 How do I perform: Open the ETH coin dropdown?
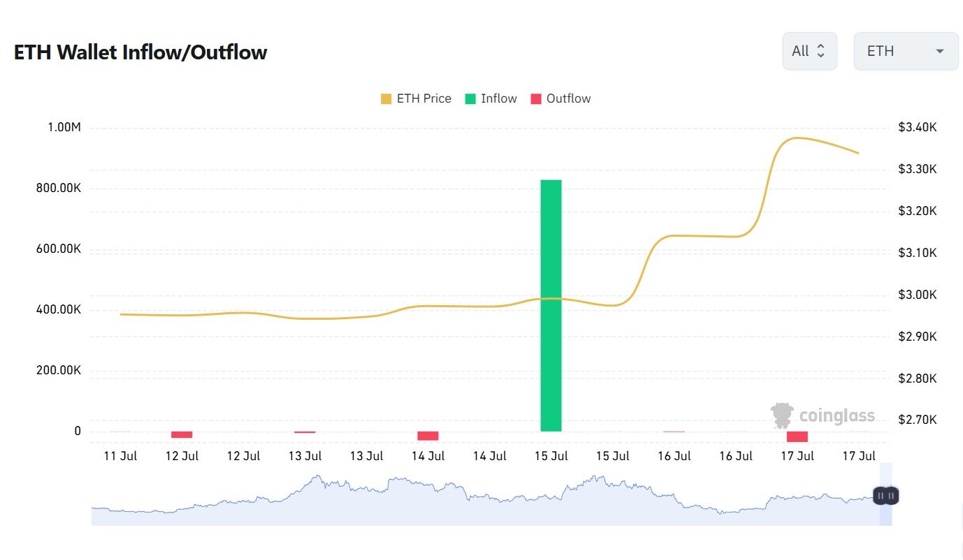pyautogui.click(x=906, y=51)
